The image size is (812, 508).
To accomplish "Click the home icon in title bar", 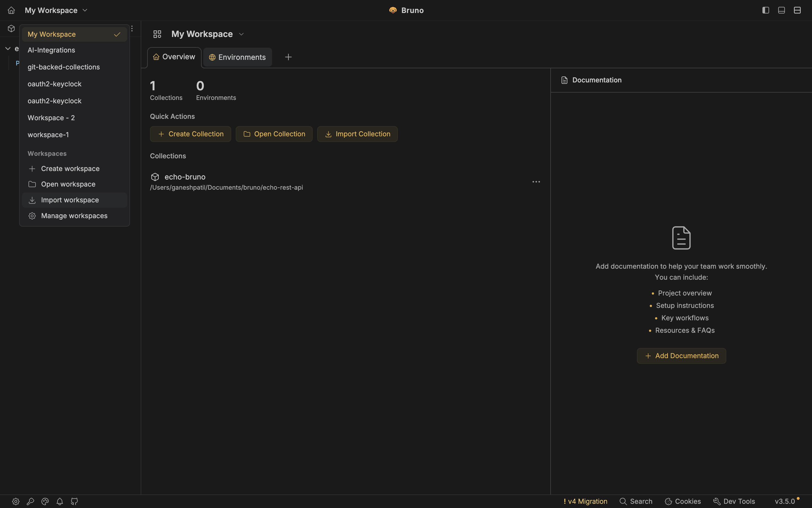I will pos(11,10).
